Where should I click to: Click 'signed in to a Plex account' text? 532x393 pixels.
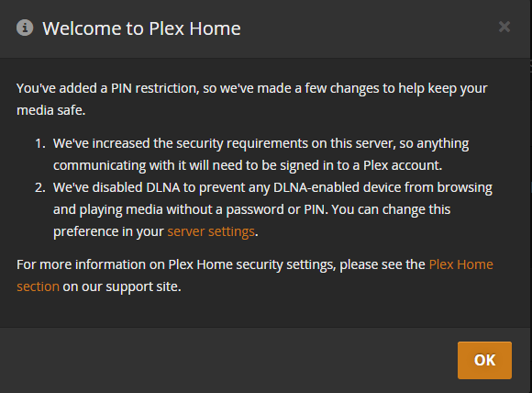pyautogui.click(x=360, y=165)
